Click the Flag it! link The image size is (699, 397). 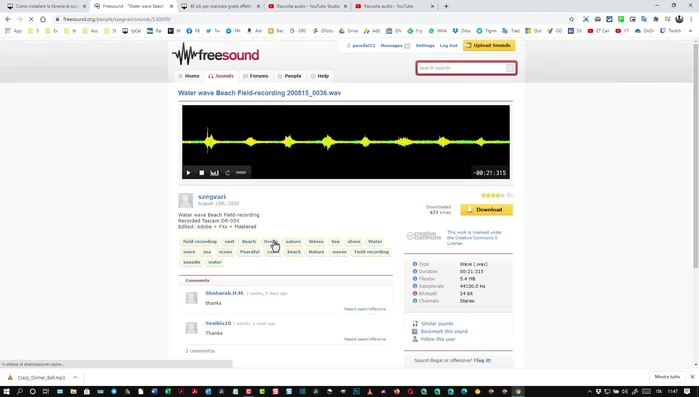coord(482,360)
